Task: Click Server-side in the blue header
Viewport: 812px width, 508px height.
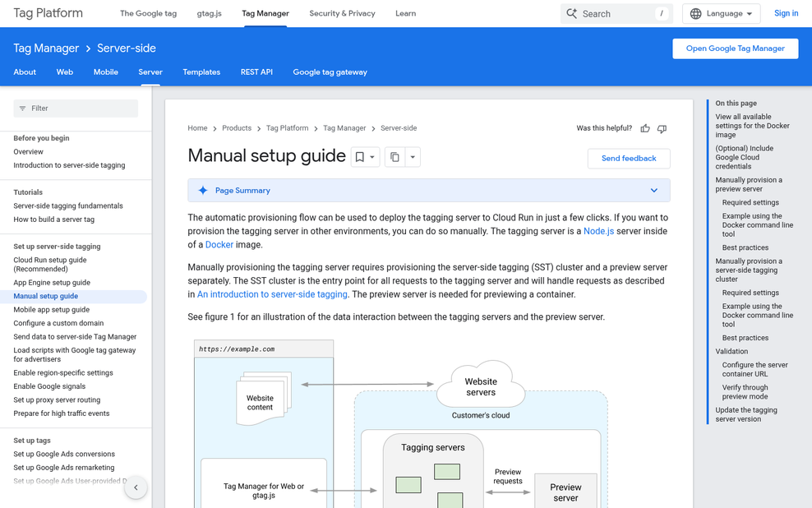Action: [127, 48]
